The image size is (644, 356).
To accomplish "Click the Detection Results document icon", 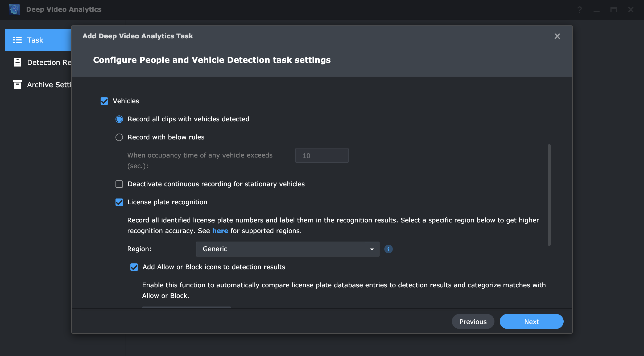I will coord(18,62).
